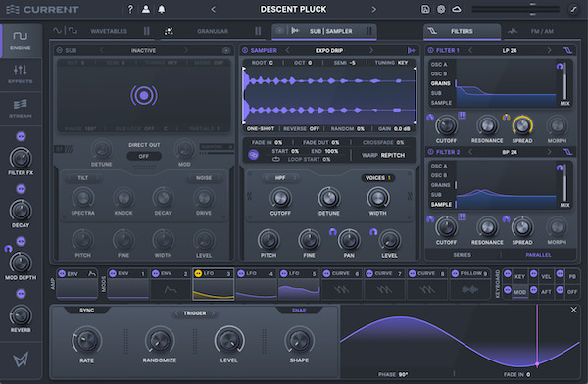Open the notifications bell icon
Image resolution: width=588 pixels, height=384 pixels.
tap(162, 9)
